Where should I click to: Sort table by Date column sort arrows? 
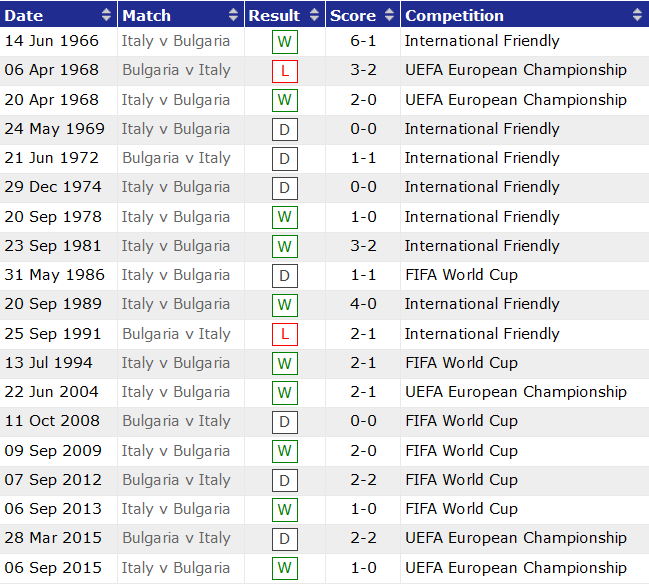coord(107,15)
